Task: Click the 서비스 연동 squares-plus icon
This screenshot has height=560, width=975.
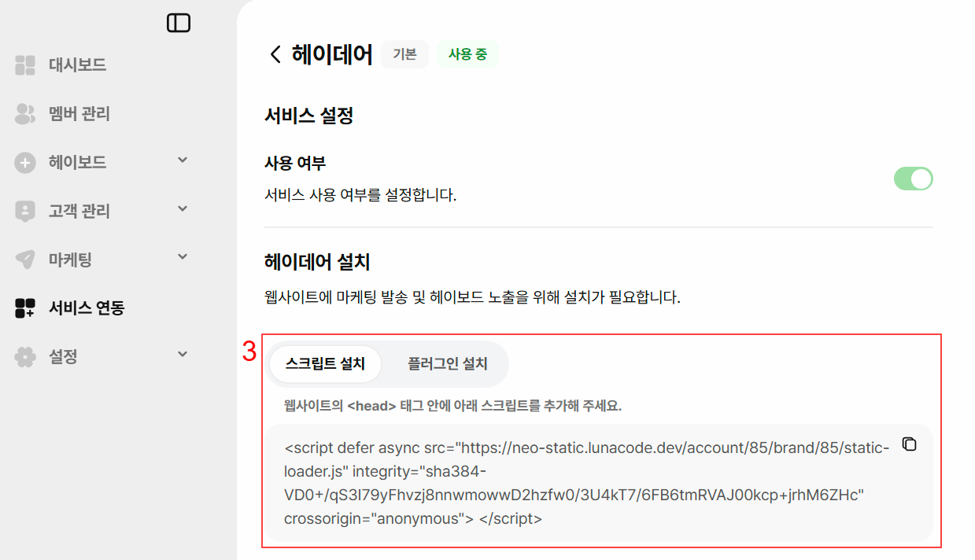Action: (25, 308)
